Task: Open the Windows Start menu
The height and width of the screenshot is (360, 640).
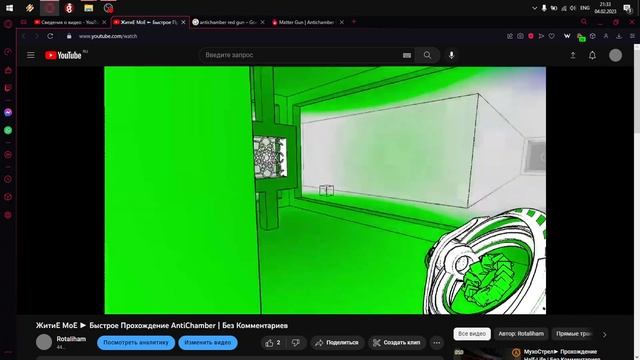Action: tap(9, 8)
